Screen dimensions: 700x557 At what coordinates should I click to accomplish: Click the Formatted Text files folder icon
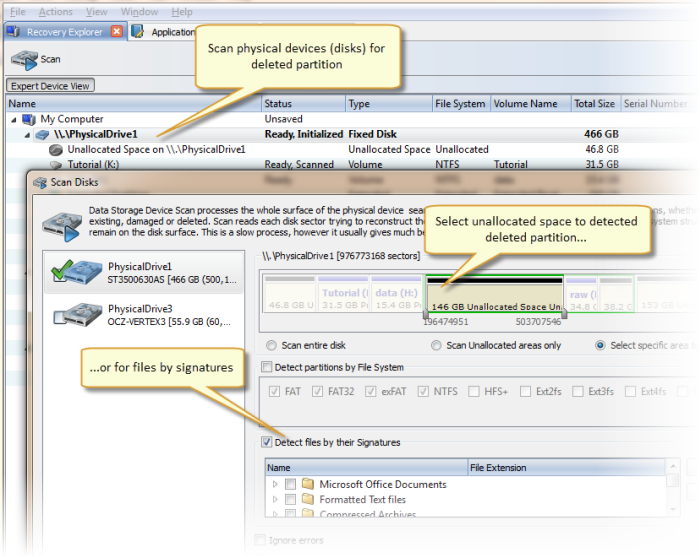coord(307,499)
